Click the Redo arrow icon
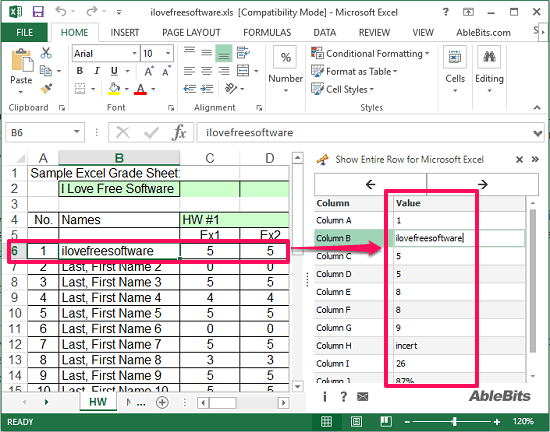Image resolution: width=550 pixels, height=432 pixels. pyautogui.click(x=92, y=12)
